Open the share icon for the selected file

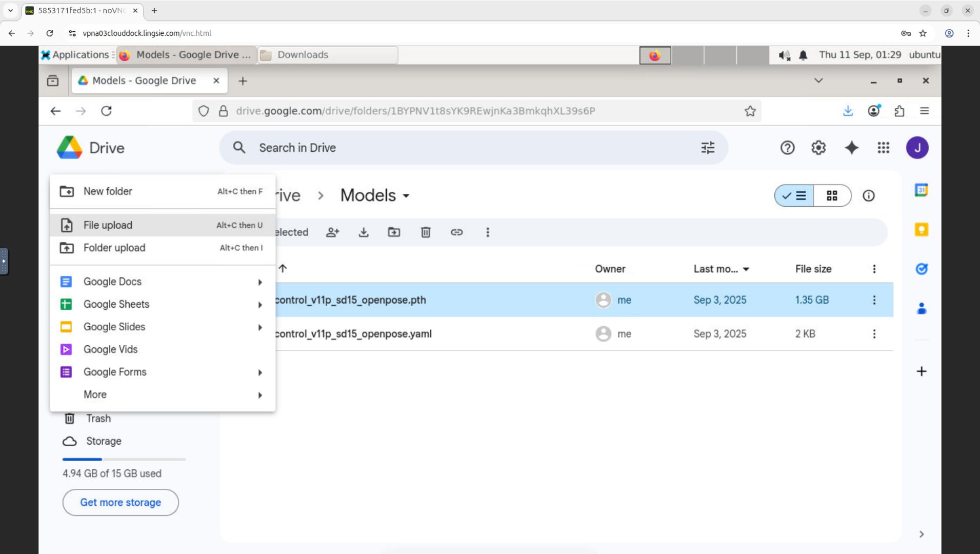[x=333, y=232]
